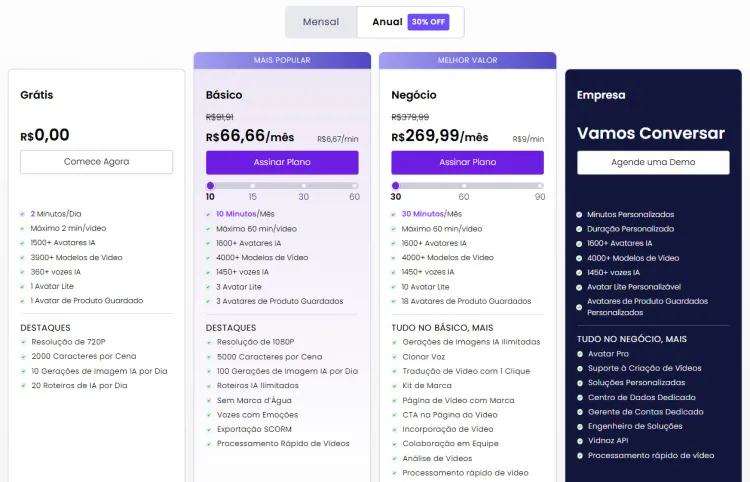The height and width of the screenshot is (482, 750).
Task: Click checkmark beside Gerente de Contas Dedicado
Action: pos(580,412)
